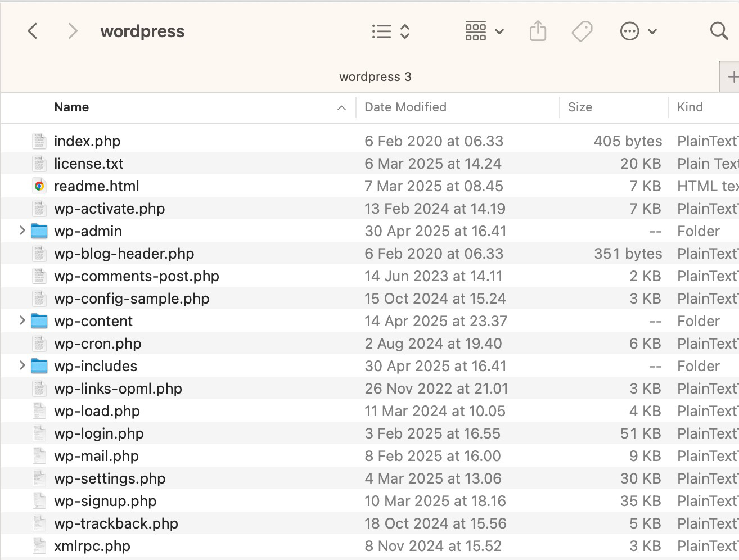This screenshot has height=560, width=739.
Task: Select the wp-settings.php file name
Action: click(x=110, y=478)
